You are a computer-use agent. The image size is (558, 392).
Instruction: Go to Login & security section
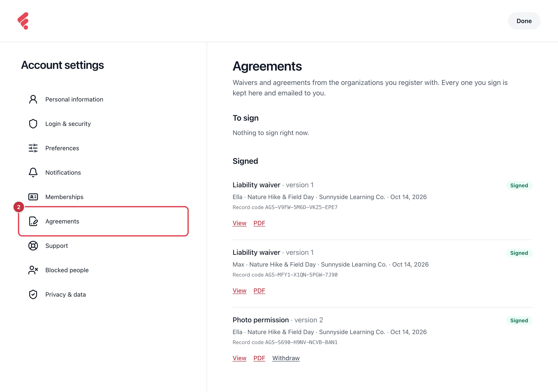click(103, 124)
